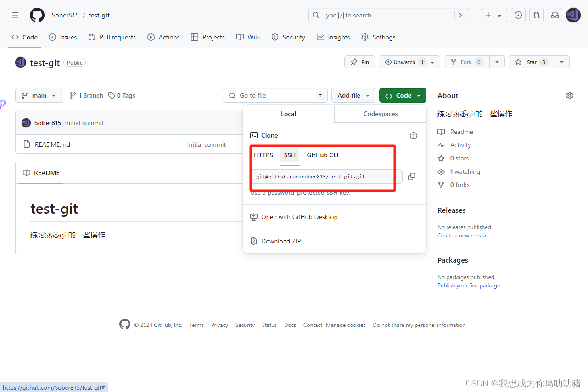
Task: Go to GitHub home via Octocat logo
Action: pos(37,15)
